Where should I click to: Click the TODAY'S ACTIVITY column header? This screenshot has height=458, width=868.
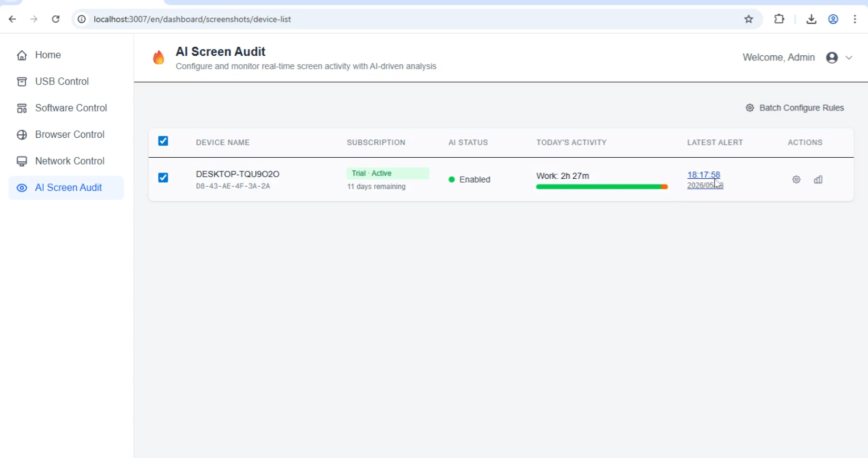click(x=572, y=143)
